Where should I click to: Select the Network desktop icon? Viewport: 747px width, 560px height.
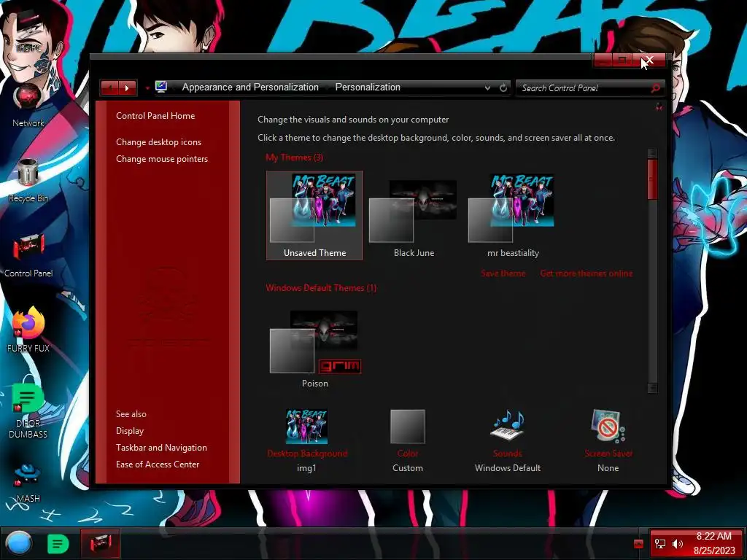coord(28,106)
